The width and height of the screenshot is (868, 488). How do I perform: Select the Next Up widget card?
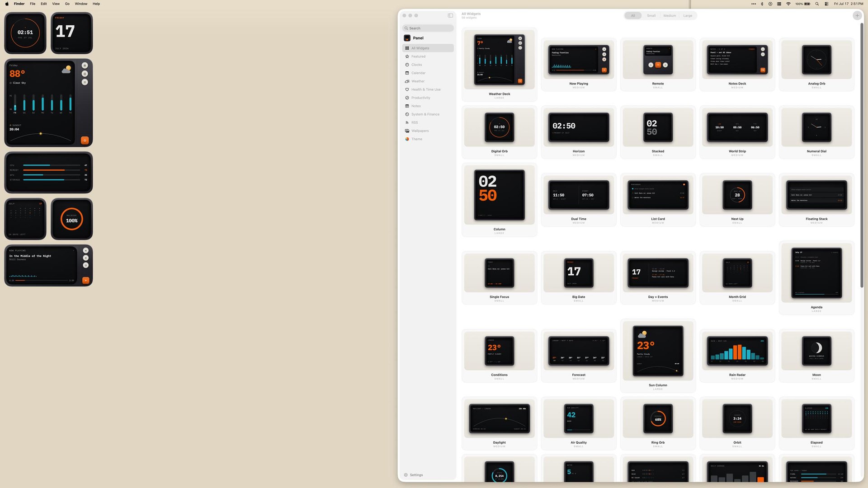point(737,200)
